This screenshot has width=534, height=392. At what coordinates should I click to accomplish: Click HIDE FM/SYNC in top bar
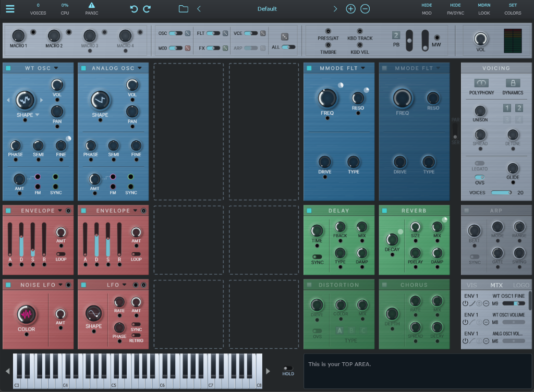tap(455, 9)
